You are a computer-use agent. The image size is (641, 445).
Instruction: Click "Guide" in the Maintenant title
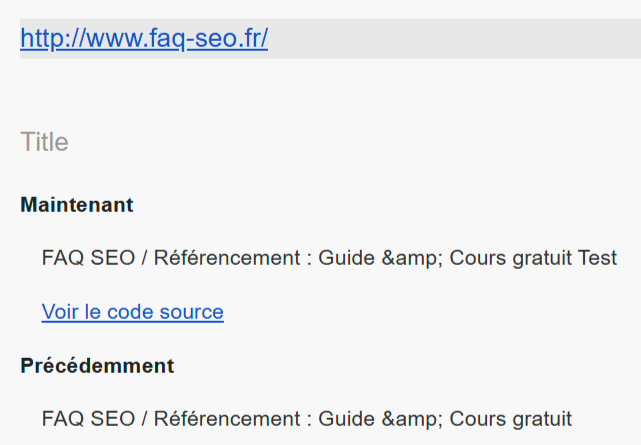pos(343,258)
